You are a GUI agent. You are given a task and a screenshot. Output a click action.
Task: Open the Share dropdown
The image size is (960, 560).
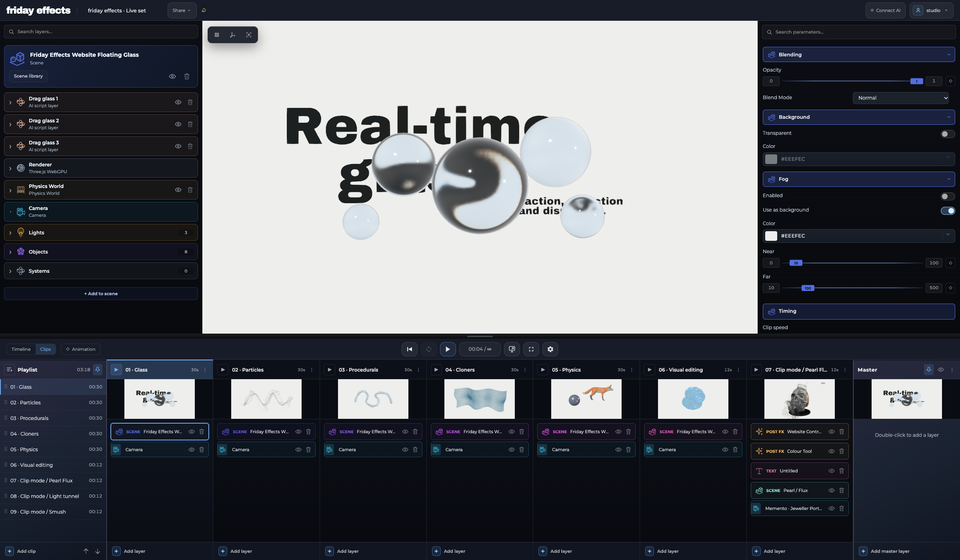click(182, 10)
